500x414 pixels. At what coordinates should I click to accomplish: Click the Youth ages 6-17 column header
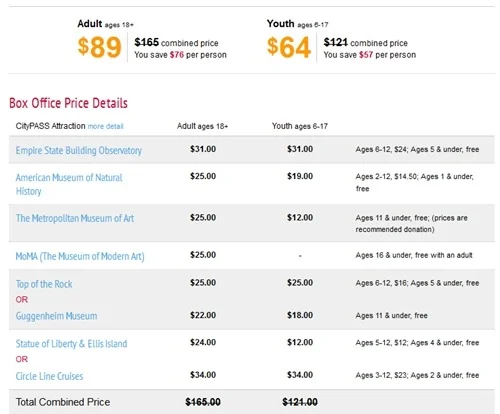point(300,126)
